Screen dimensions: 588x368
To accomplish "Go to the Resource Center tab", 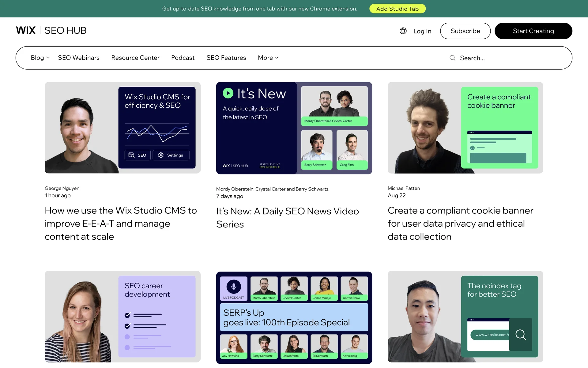I will (135, 58).
